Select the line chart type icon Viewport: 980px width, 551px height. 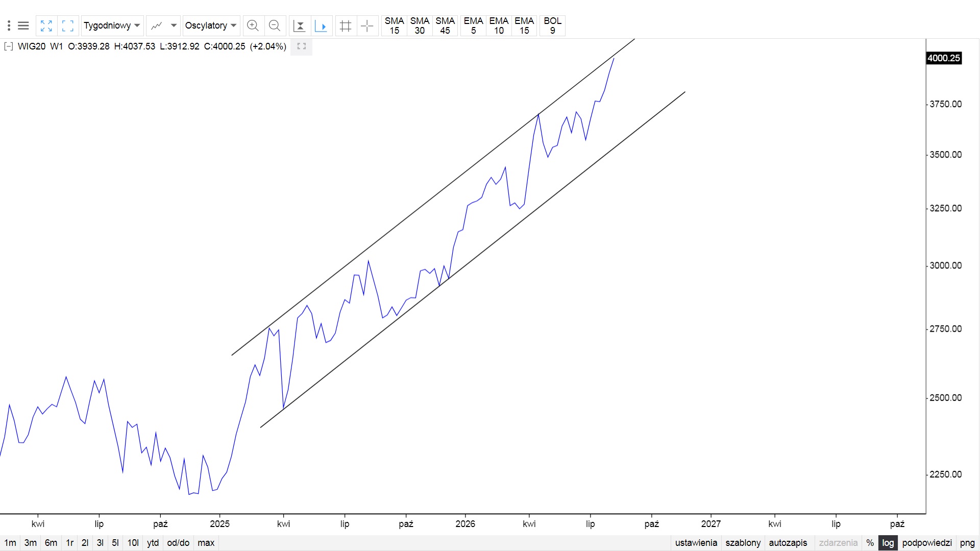point(157,26)
